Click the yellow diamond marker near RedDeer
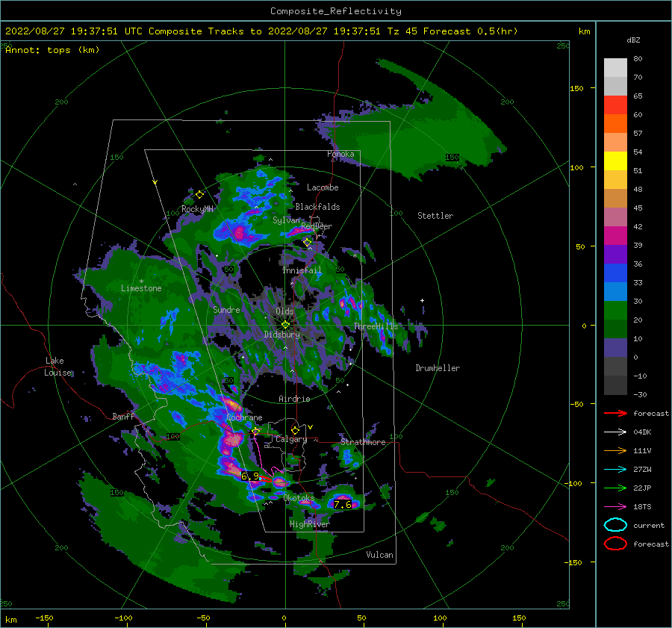This screenshot has width=672, height=628. click(307, 243)
